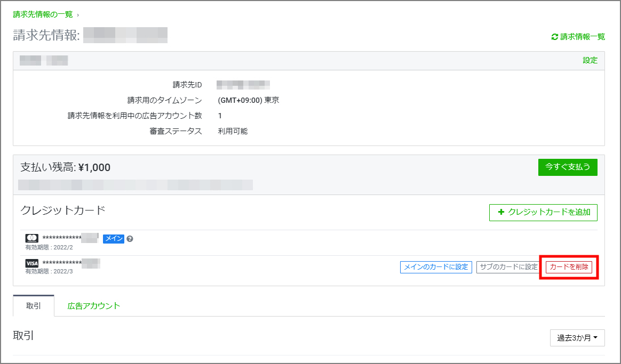The image size is (621, 364).
Task: Click the 支払い残高 ¥1,000 heading
Action: (x=65, y=167)
